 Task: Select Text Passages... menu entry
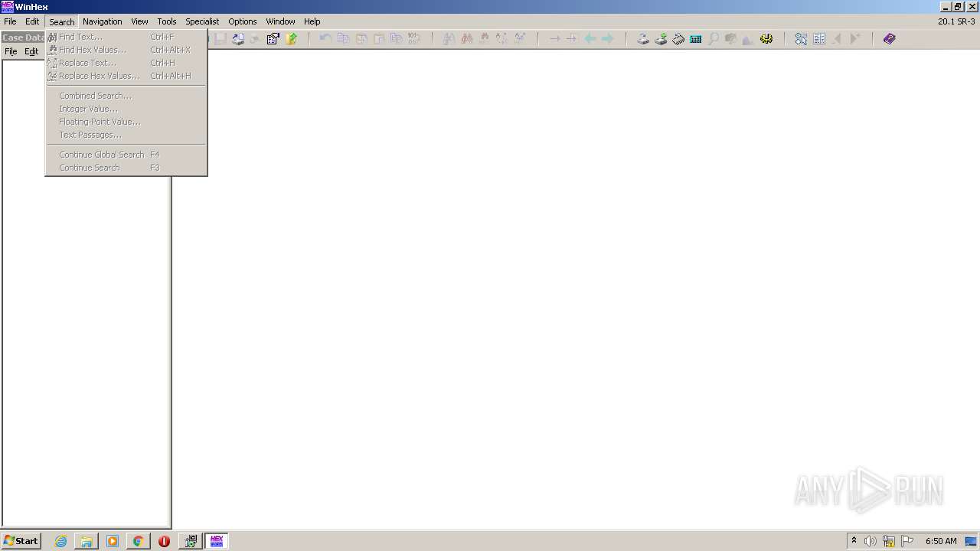(126, 135)
